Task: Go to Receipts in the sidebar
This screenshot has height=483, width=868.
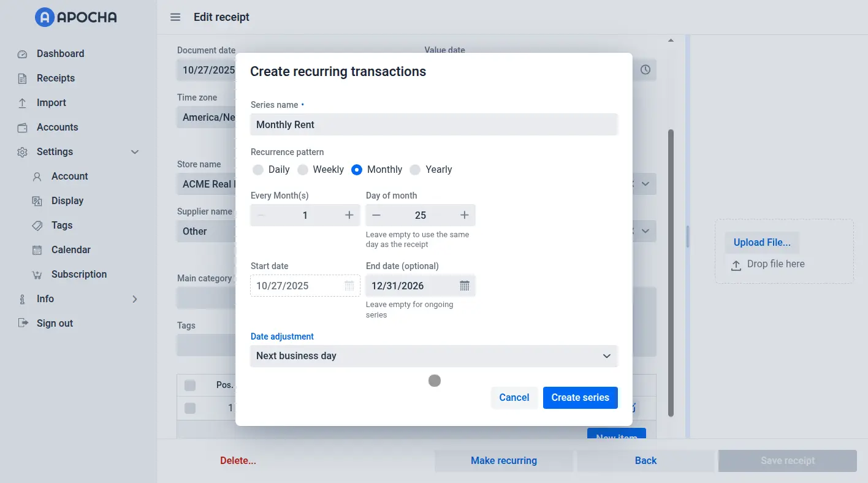Action: [x=55, y=78]
